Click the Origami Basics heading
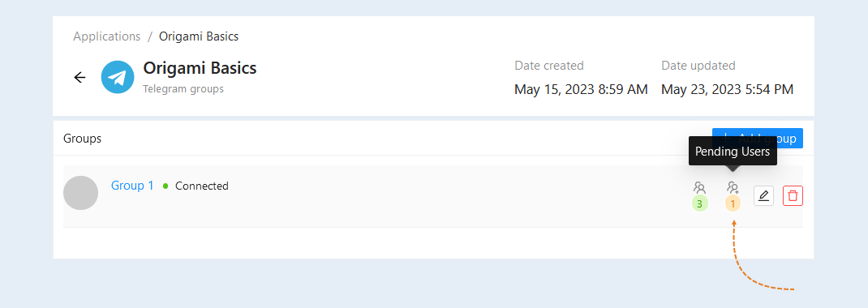This screenshot has height=308, width=868. point(200,68)
